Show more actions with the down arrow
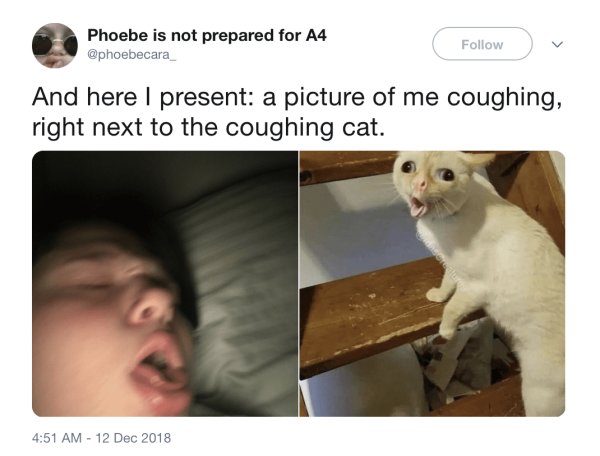The image size is (600, 456). point(557,45)
